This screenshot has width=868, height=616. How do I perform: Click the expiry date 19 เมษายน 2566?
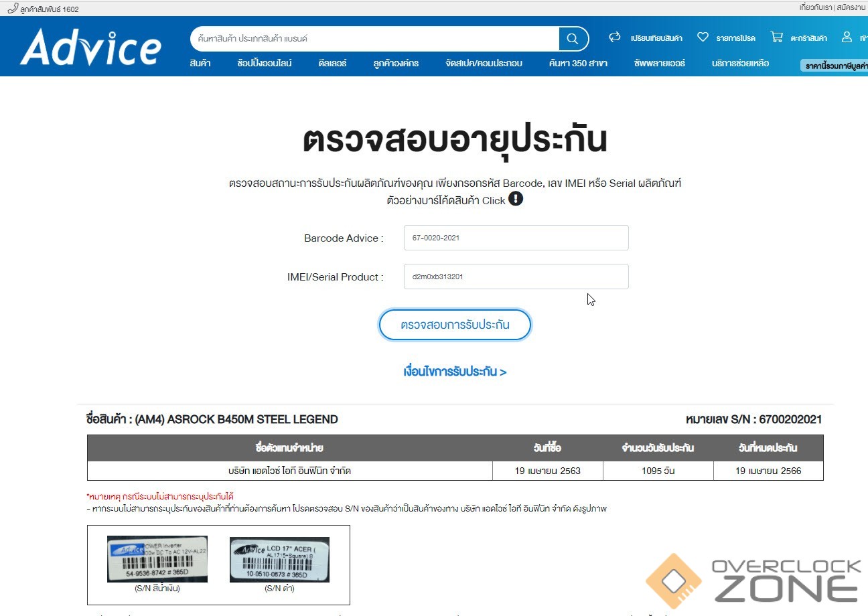pos(768,471)
